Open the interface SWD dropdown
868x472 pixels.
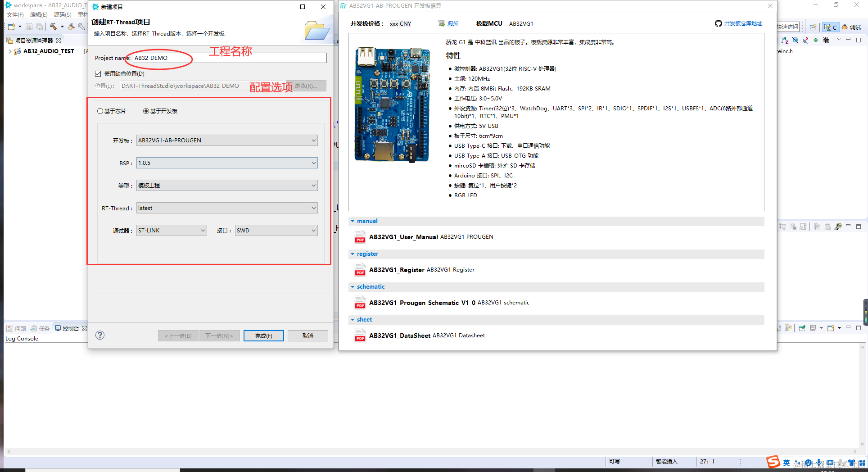276,231
